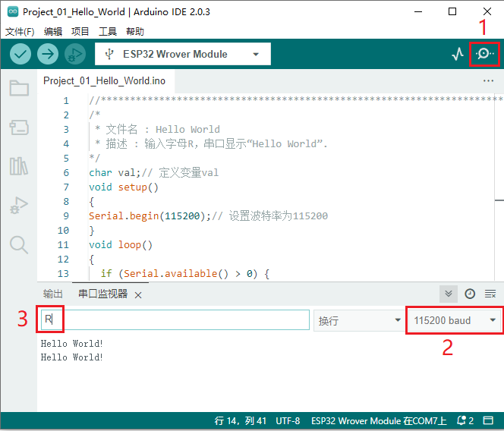Image resolution: width=504 pixels, height=431 pixels.
Task: Click the Verify sketch checkmark button
Action: 20,54
